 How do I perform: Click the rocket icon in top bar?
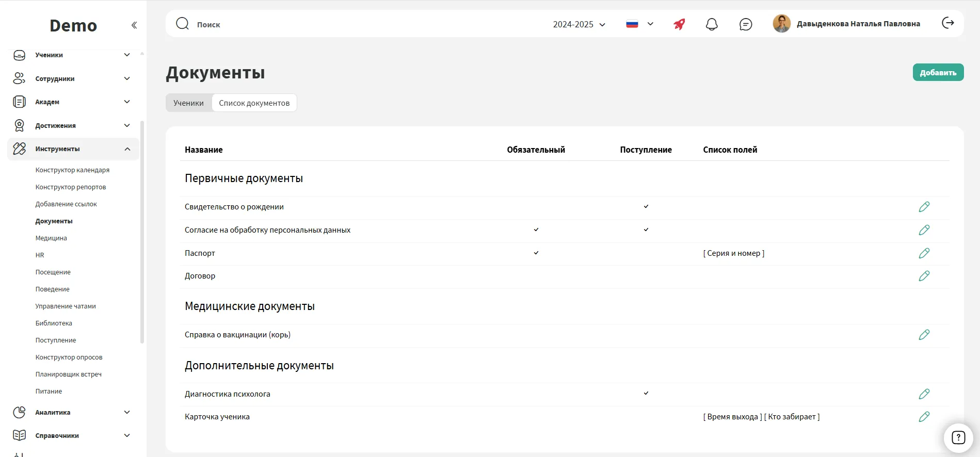tap(679, 24)
